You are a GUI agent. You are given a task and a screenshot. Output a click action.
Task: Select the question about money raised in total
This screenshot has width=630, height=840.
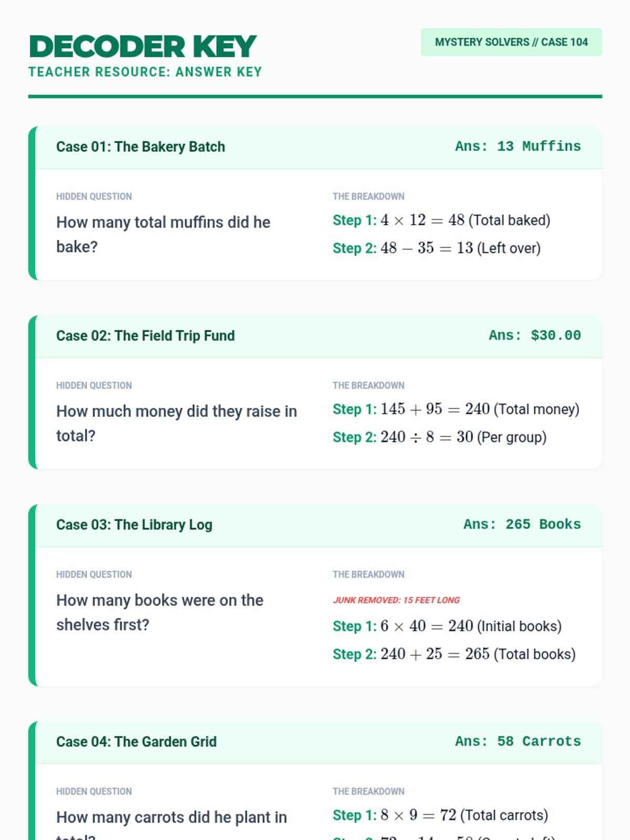coord(176,423)
